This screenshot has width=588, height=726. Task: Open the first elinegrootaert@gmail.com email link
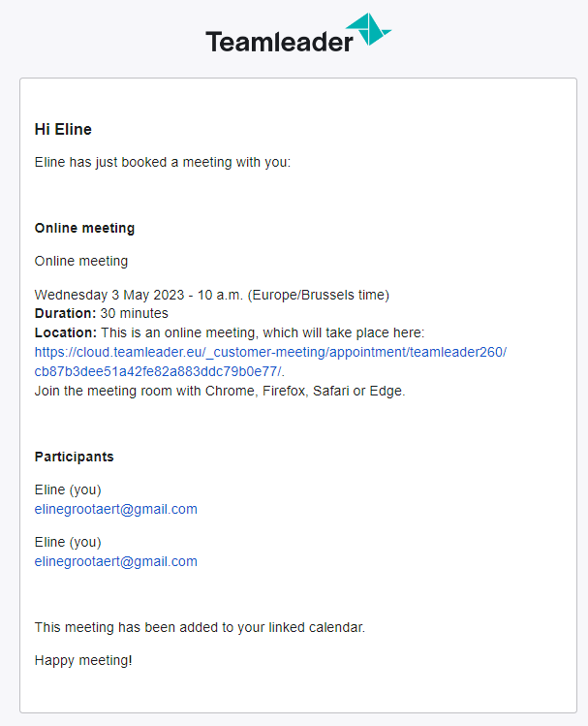115,509
